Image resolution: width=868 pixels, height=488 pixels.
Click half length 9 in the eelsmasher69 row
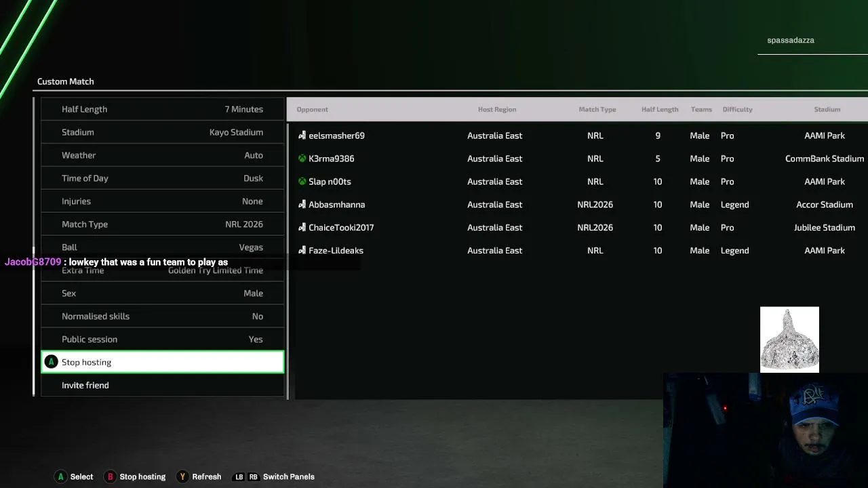657,136
